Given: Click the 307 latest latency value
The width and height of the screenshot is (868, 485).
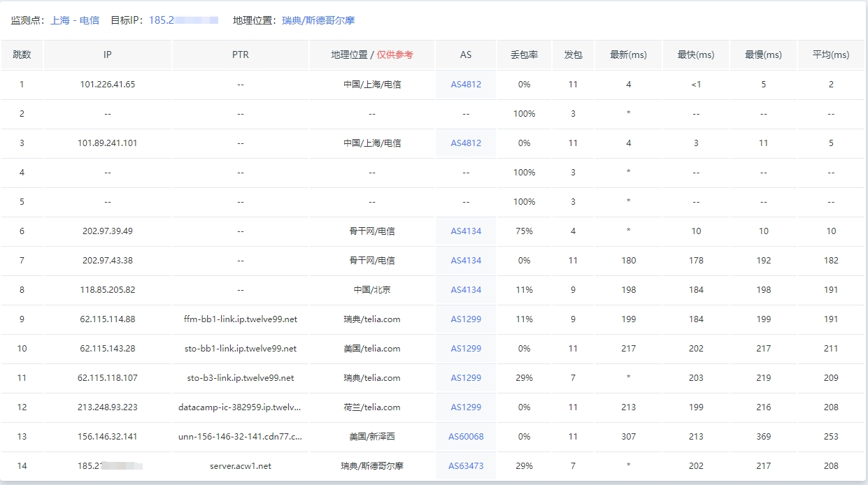Looking at the screenshot, I should [x=629, y=437].
